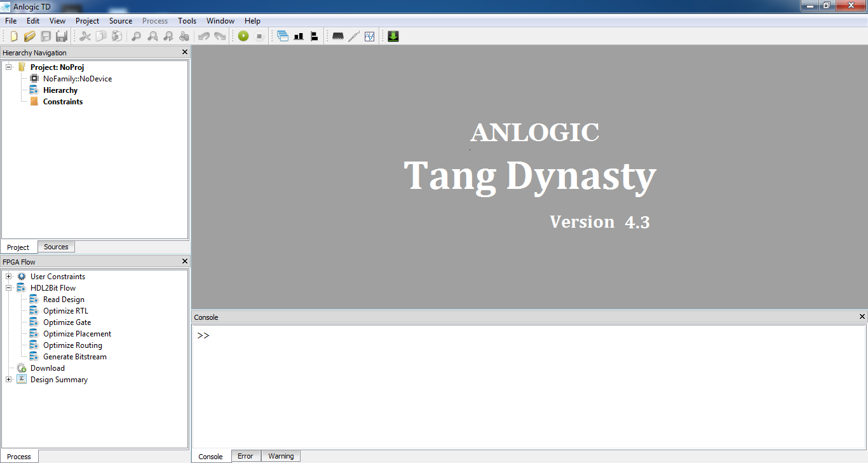Click the Save toolbar icon
The image size is (868, 463).
[46, 36]
